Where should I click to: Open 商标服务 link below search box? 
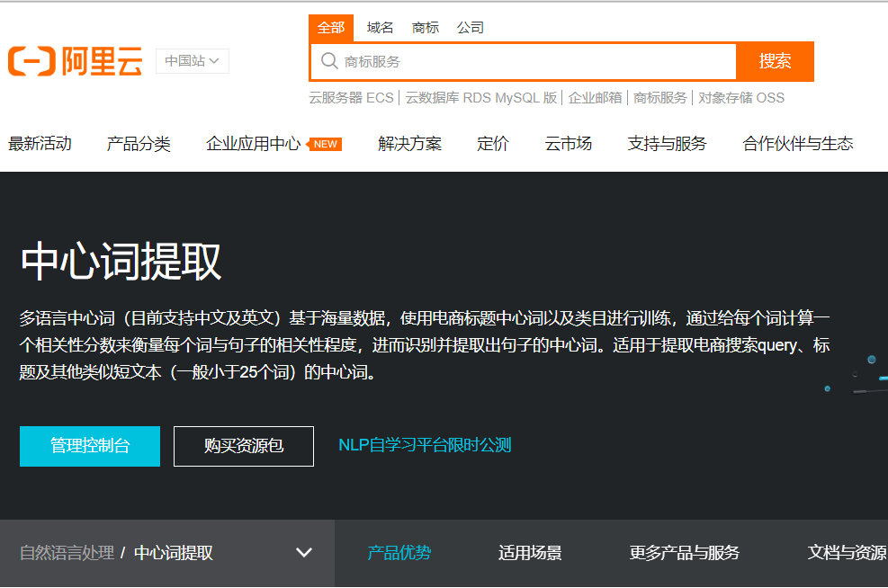click(x=659, y=98)
